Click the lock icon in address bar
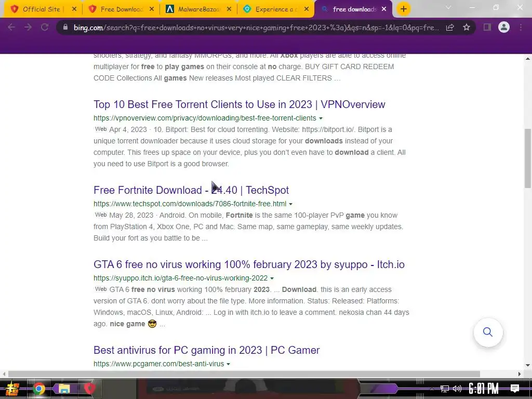This screenshot has width=532, height=399. (x=65, y=27)
